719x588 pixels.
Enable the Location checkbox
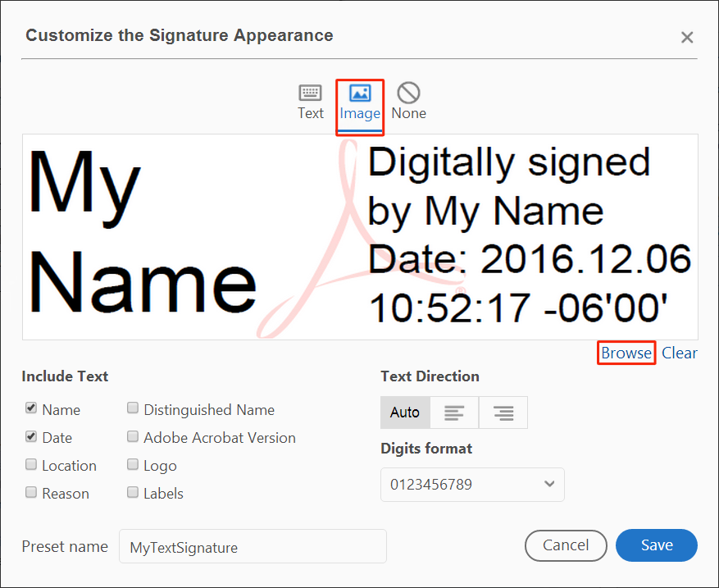click(31, 464)
